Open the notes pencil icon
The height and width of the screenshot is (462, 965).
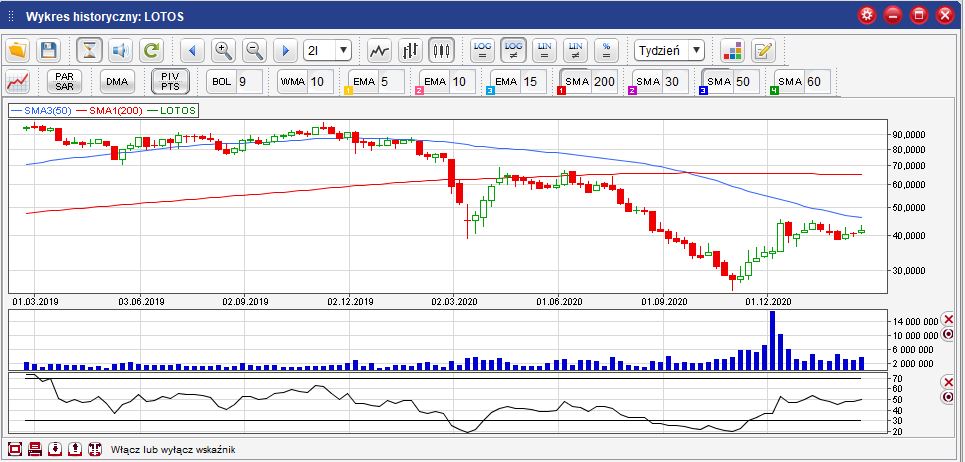763,50
